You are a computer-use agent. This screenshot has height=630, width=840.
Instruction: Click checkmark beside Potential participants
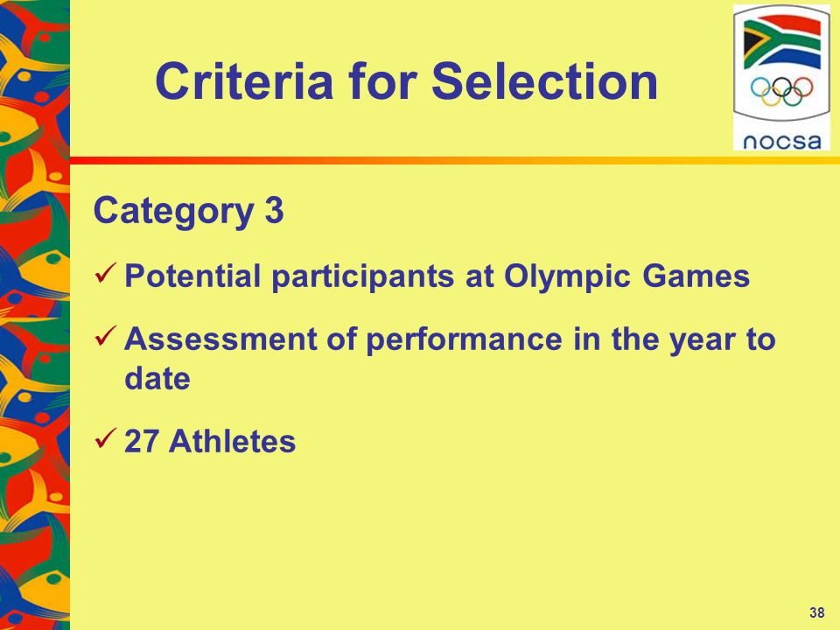(106, 273)
